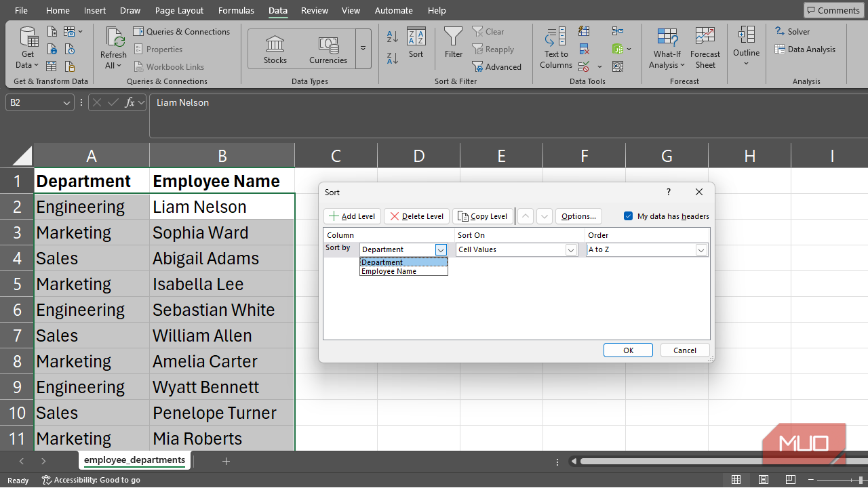Switch to Page Layout tab
Screen dimensions: 868x488
click(x=179, y=10)
